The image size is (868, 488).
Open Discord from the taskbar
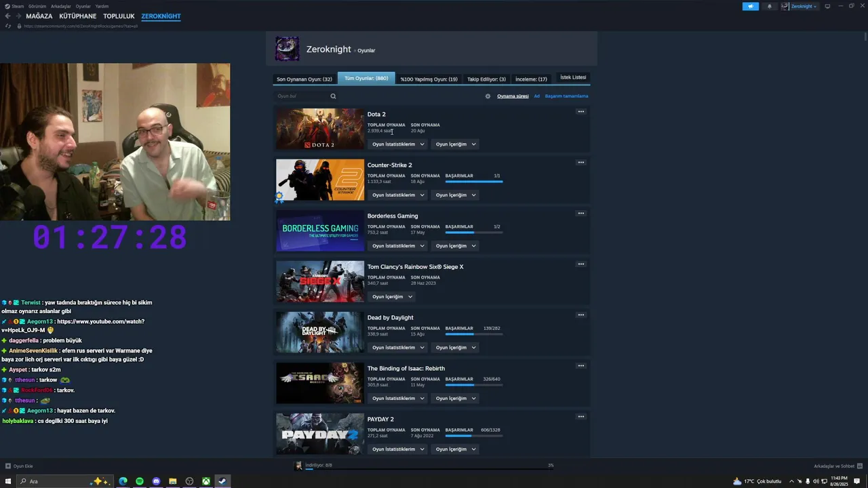click(156, 481)
